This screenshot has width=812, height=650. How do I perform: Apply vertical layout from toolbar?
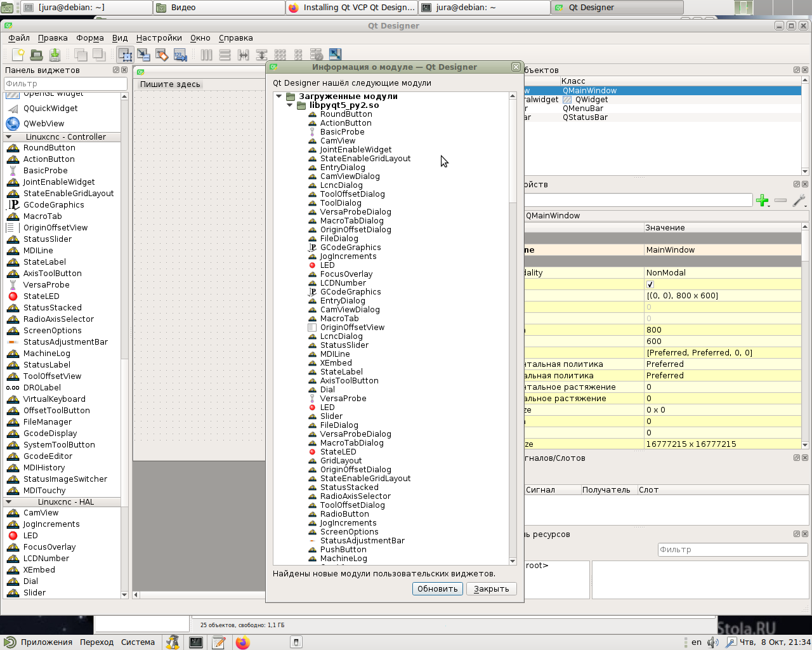click(225, 55)
